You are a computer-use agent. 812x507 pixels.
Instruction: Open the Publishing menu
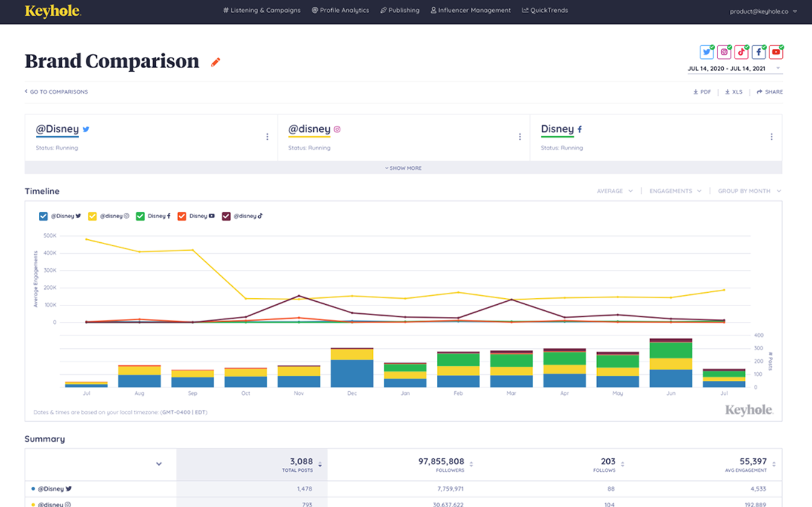[x=400, y=10]
